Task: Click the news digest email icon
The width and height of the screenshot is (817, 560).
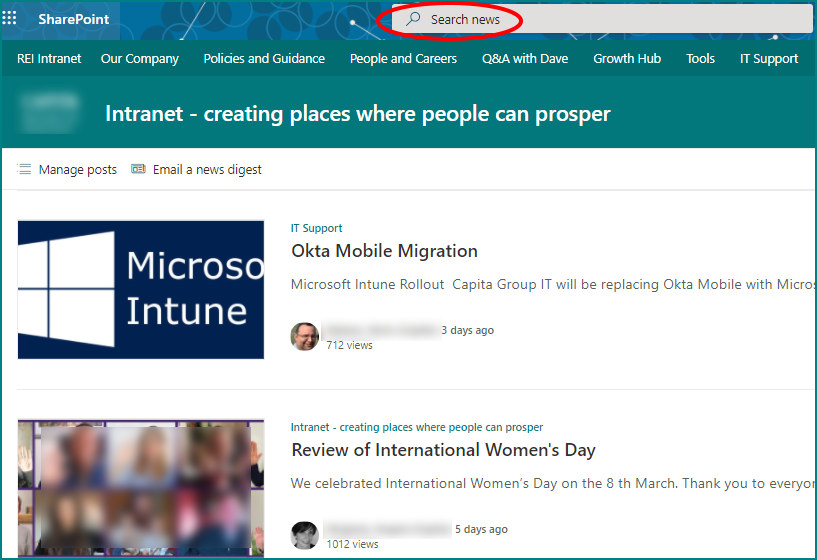Action: pyautogui.click(x=138, y=169)
